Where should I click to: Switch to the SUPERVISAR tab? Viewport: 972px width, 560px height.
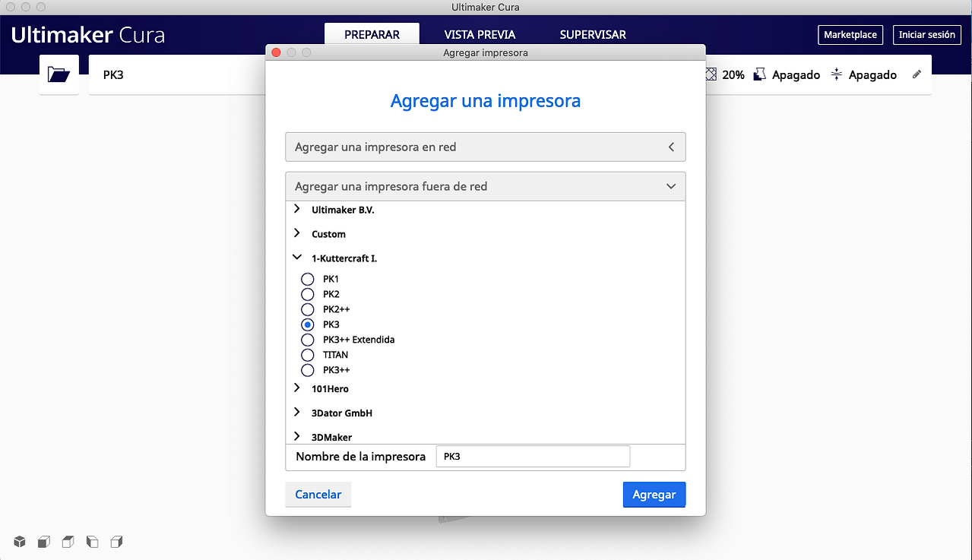point(593,34)
